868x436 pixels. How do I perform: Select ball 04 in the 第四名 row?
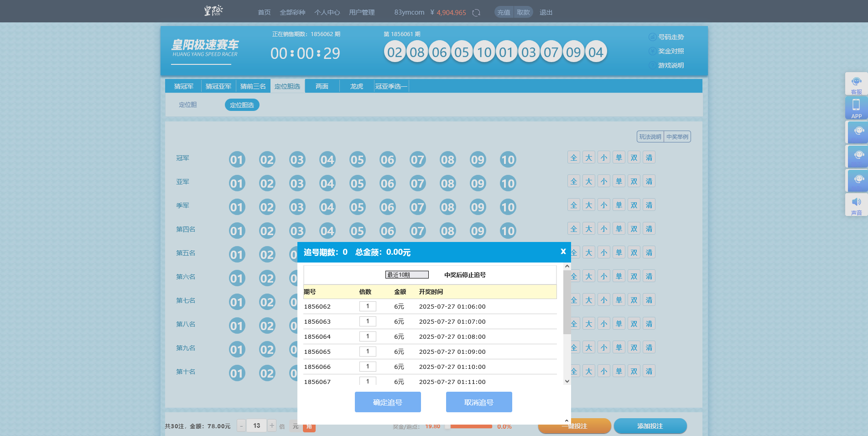tap(327, 231)
